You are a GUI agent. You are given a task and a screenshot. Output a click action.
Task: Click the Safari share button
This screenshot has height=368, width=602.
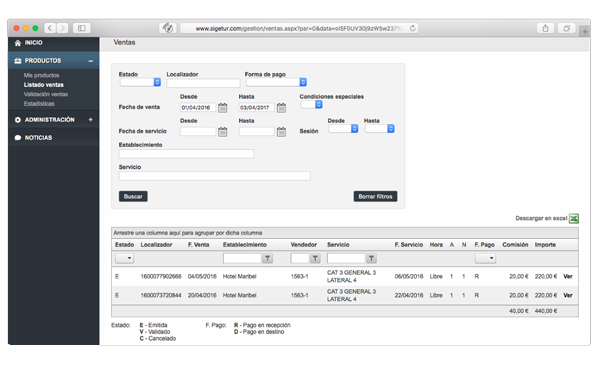[x=546, y=28]
